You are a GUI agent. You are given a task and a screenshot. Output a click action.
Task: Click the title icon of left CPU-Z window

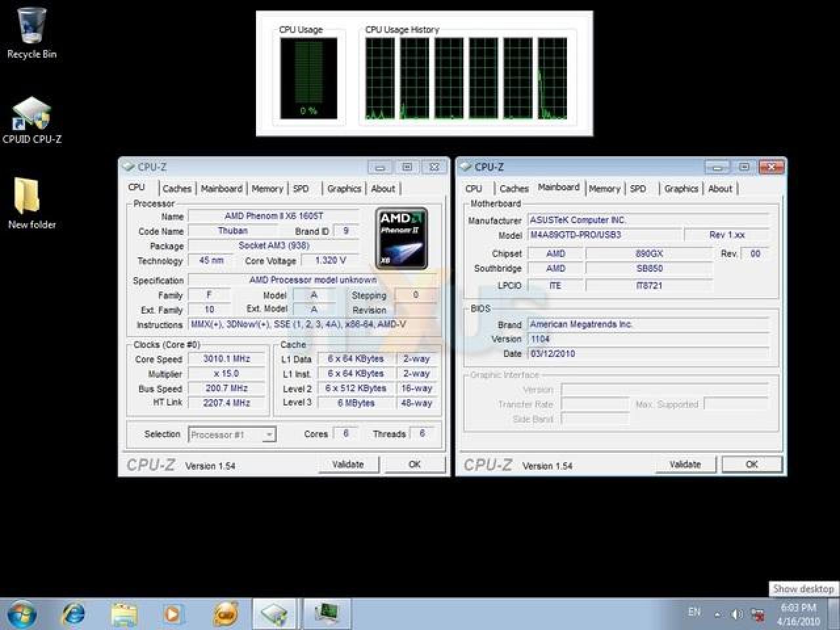(128, 167)
